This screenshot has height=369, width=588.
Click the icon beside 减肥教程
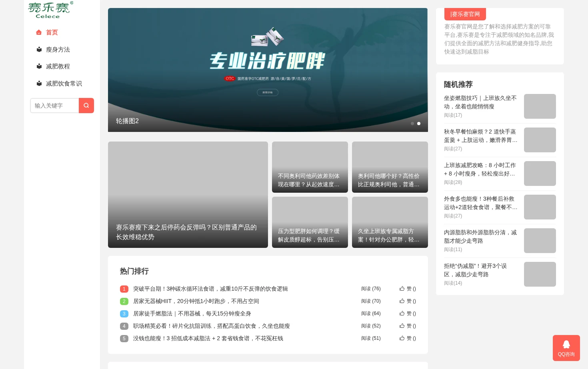39,66
